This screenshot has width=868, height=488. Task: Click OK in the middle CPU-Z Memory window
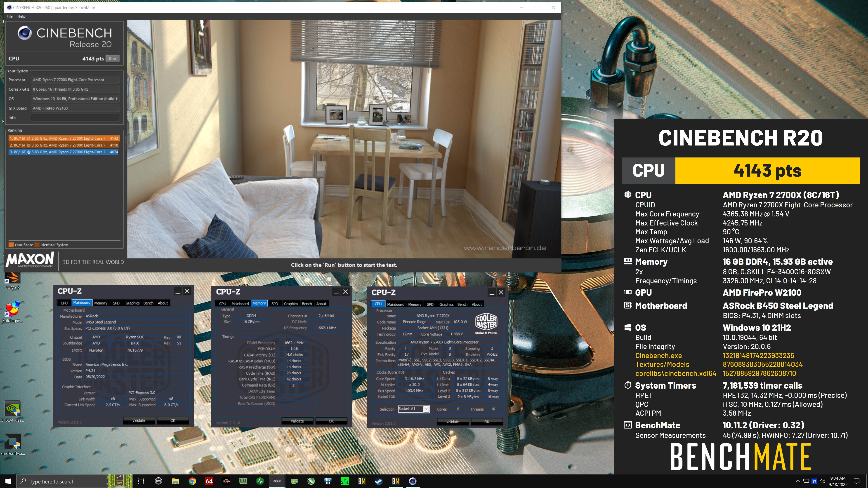331,421
